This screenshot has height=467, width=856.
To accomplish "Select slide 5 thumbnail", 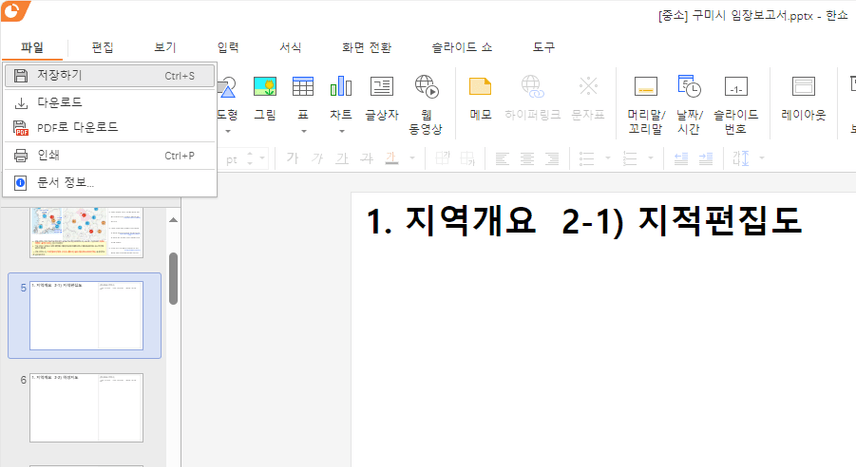I will [86, 316].
